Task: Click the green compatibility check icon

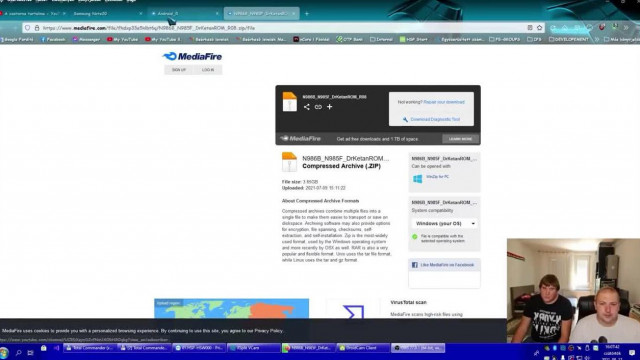Action: 415,237
